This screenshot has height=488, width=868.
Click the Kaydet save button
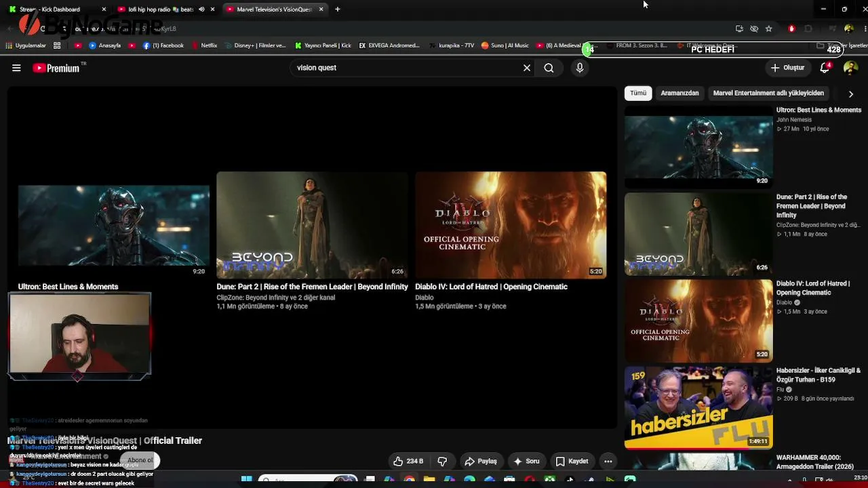[572, 462]
